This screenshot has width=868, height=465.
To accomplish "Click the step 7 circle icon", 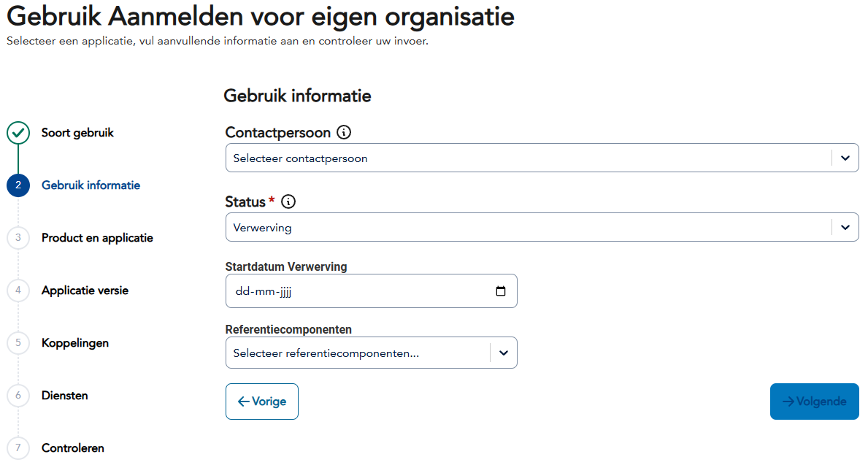I will click(x=18, y=447).
